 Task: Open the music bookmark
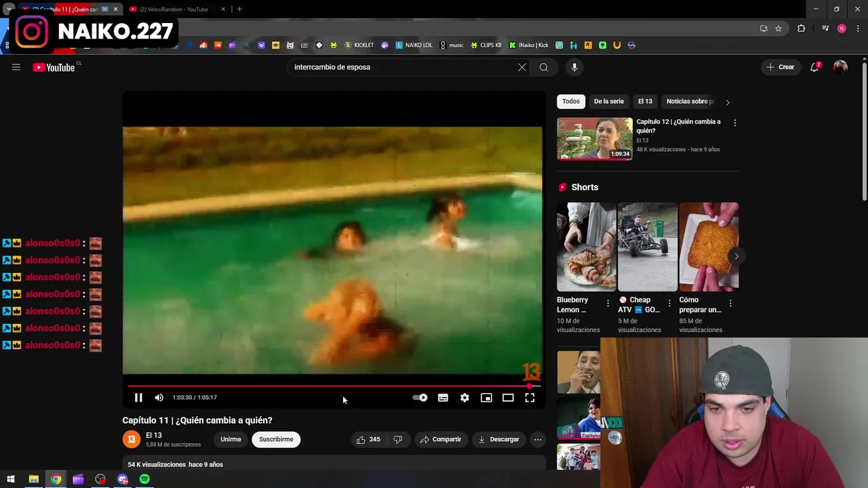click(452, 45)
